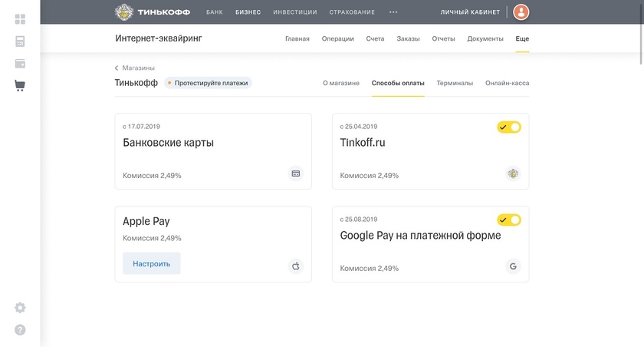Click the Apple logo icon on card
The image size is (644, 347).
(x=296, y=266)
